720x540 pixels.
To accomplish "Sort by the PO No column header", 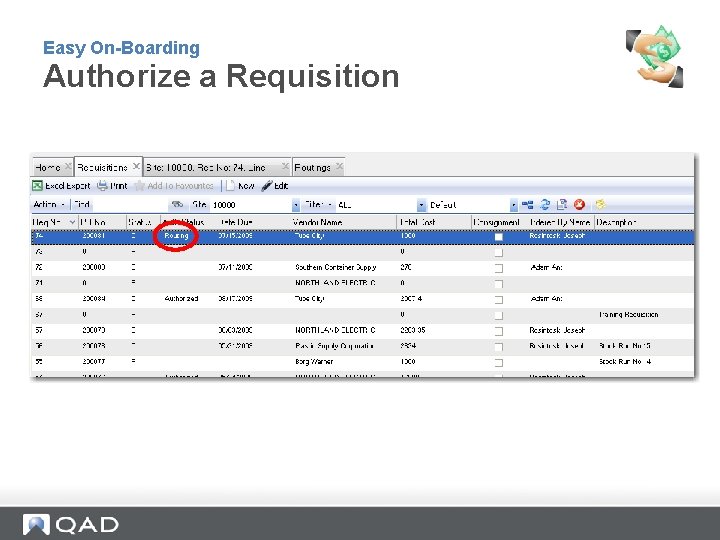I will pyautogui.click(x=102, y=222).
